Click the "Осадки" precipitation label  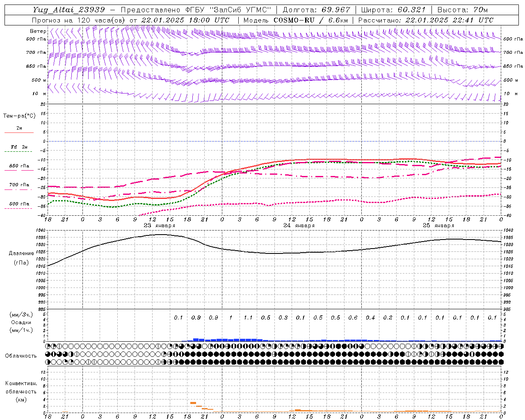pyautogui.click(x=21, y=322)
